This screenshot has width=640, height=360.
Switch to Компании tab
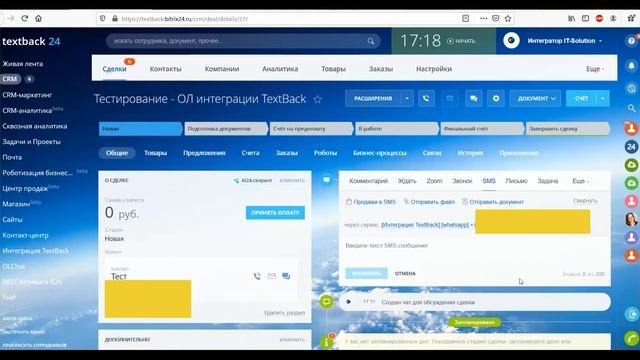[x=222, y=69]
